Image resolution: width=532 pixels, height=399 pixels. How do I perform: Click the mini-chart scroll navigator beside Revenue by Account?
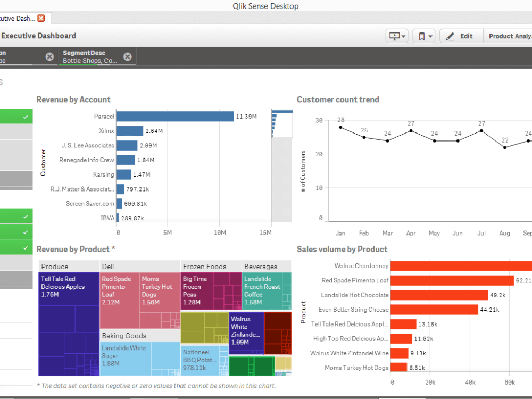[282, 124]
